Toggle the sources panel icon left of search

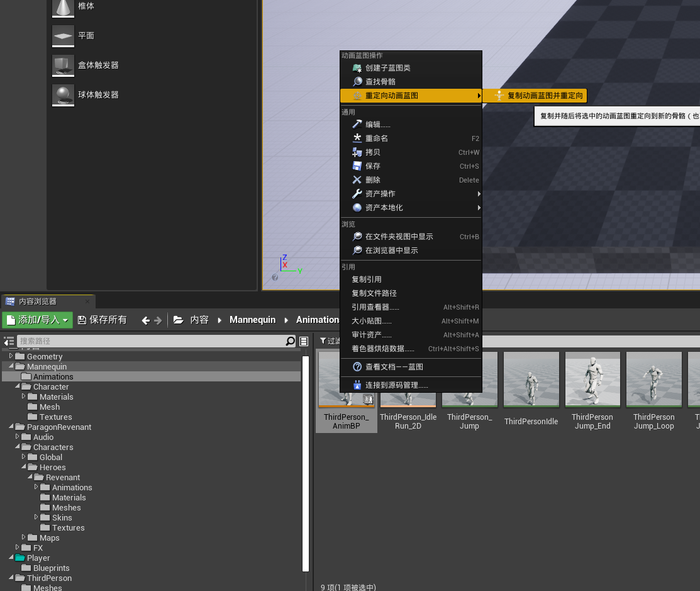point(9,342)
